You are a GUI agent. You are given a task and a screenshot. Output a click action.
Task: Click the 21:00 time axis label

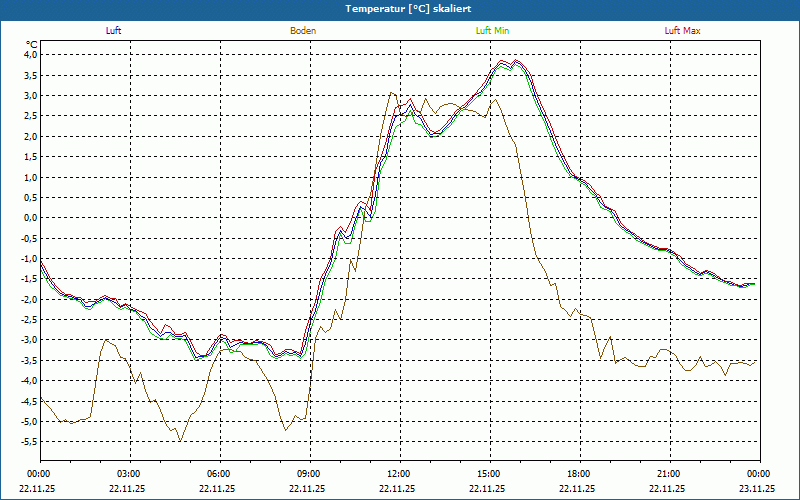tap(669, 474)
